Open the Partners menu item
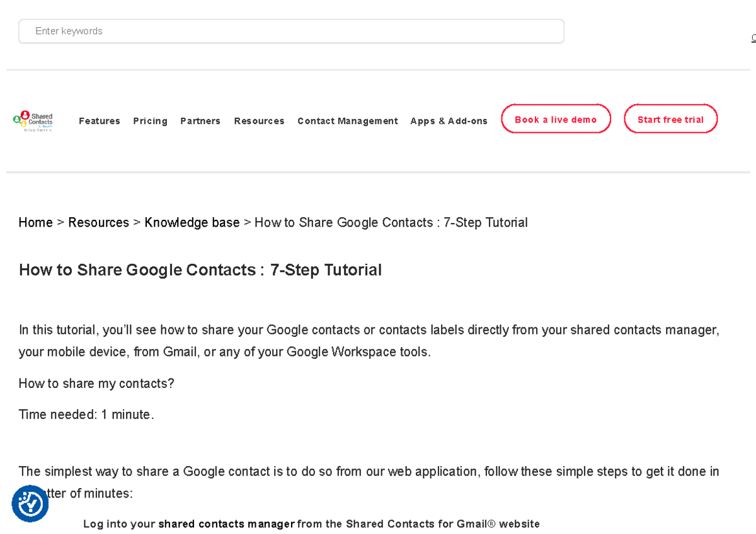The width and height of the screenshot is (756, 534). coord(200,121)
